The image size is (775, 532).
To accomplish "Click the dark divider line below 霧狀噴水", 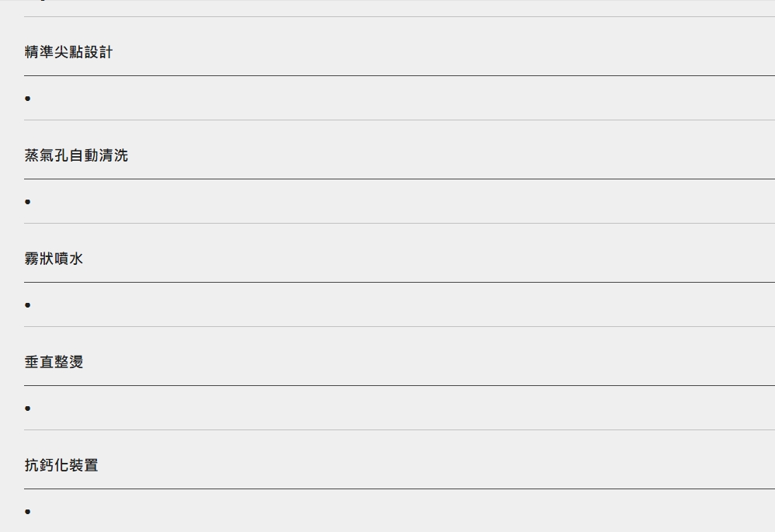I will point(399,283).
